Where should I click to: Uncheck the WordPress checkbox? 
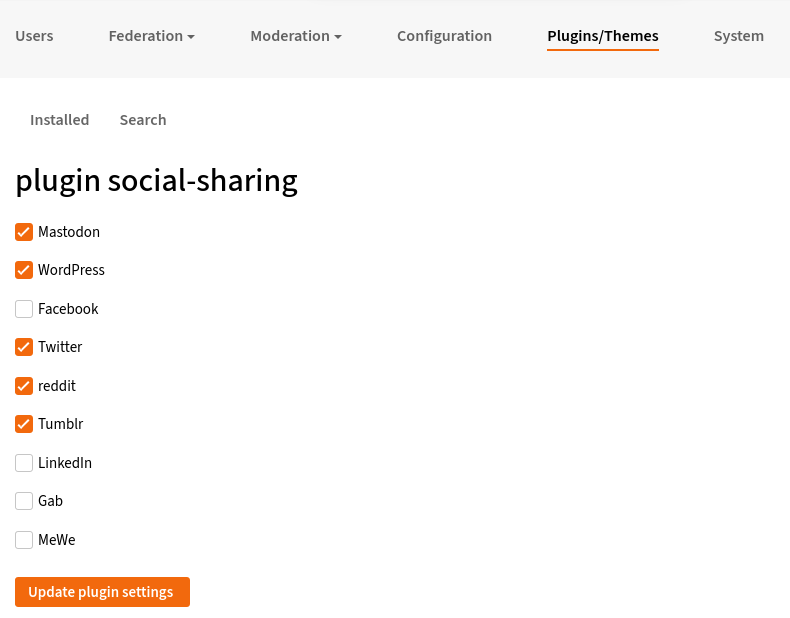click(24, 270)
